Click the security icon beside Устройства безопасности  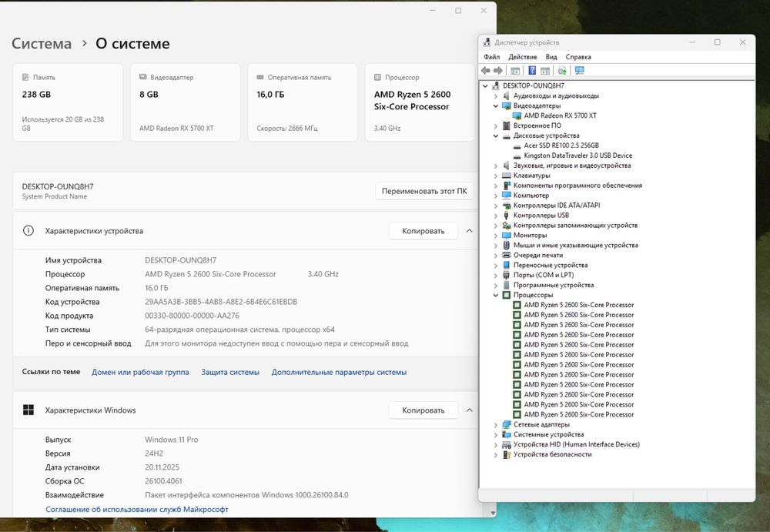[x=507, y=454]
